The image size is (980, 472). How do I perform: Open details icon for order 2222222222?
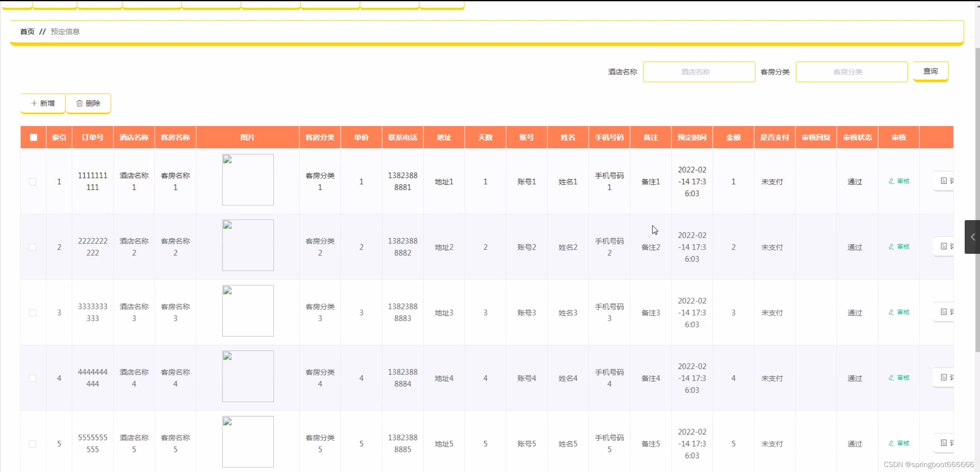(x=944, y=246)
